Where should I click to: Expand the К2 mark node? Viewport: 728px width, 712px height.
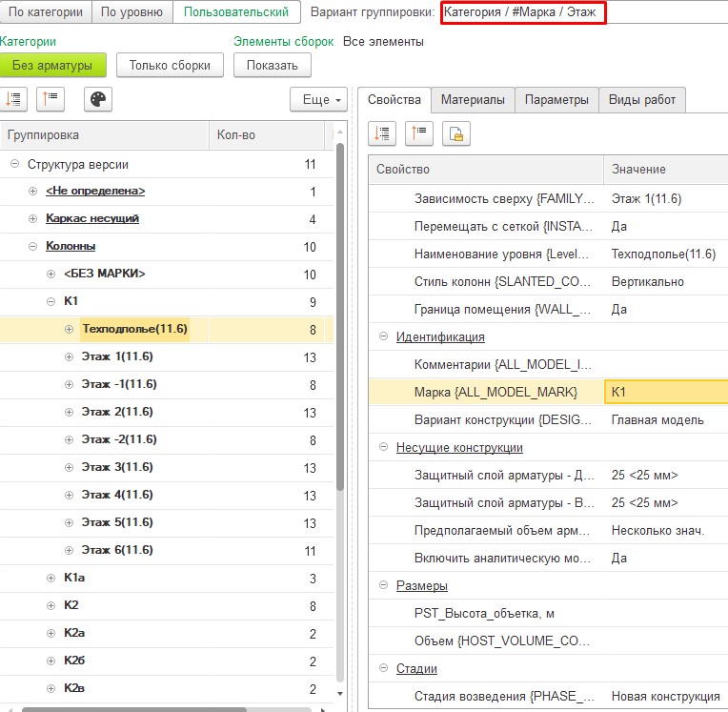51,605
